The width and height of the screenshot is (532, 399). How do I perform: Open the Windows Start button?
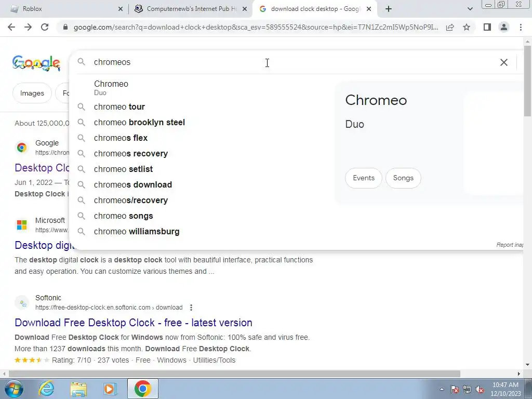[x=14, y=389]
